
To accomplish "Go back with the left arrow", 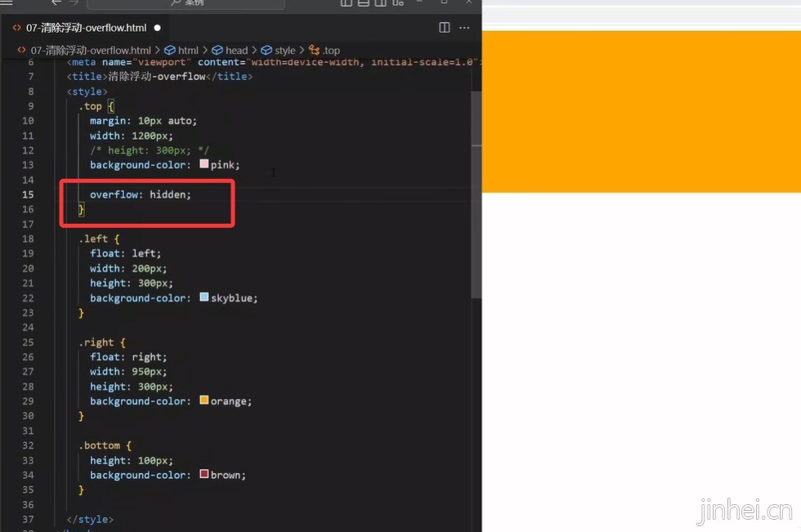I will [56, 2].
